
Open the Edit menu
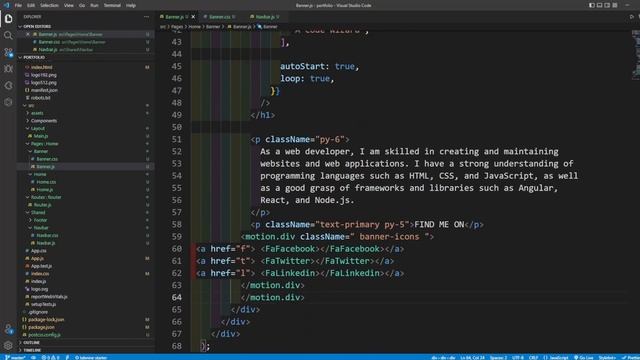pos(31,5)
